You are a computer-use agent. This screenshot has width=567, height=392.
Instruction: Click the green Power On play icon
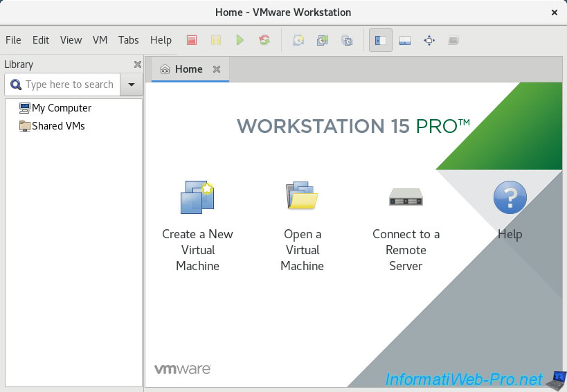tap(240, 40)
